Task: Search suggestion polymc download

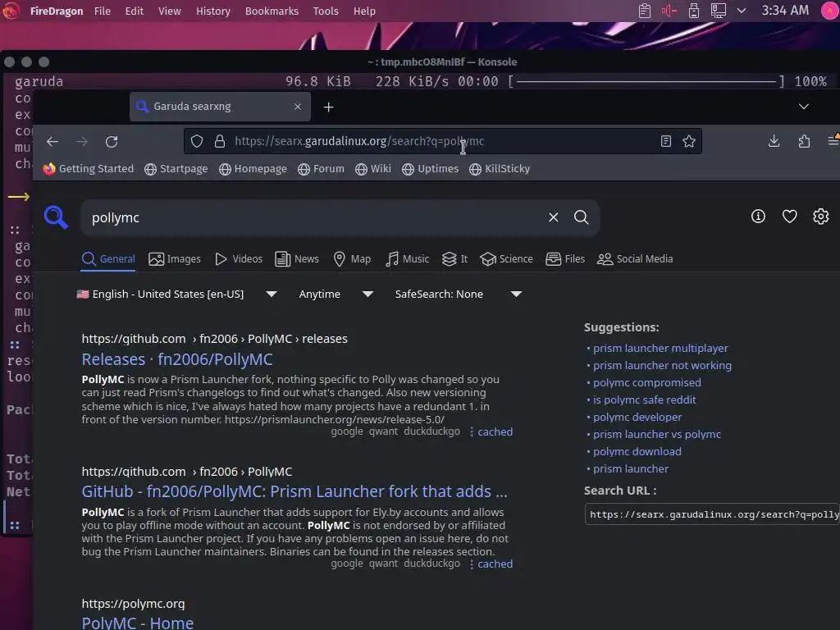Action: pos(637,452)
